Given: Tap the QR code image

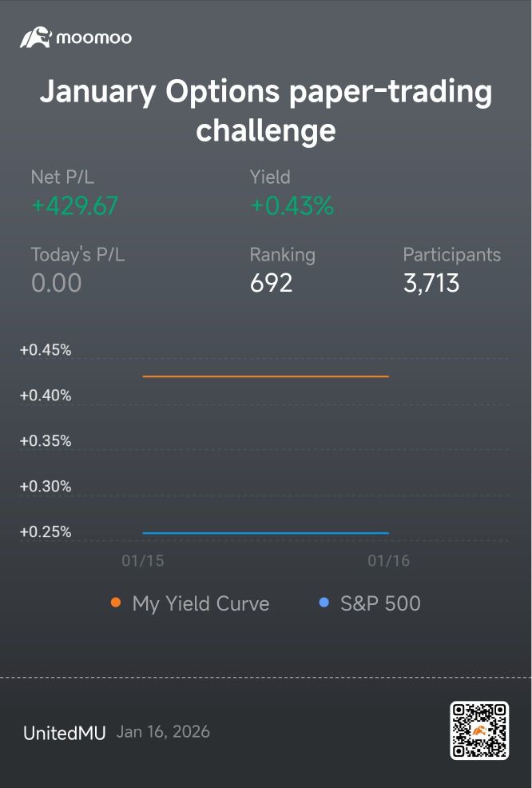Looking at the screenshot, I should (x=479, y=730).
